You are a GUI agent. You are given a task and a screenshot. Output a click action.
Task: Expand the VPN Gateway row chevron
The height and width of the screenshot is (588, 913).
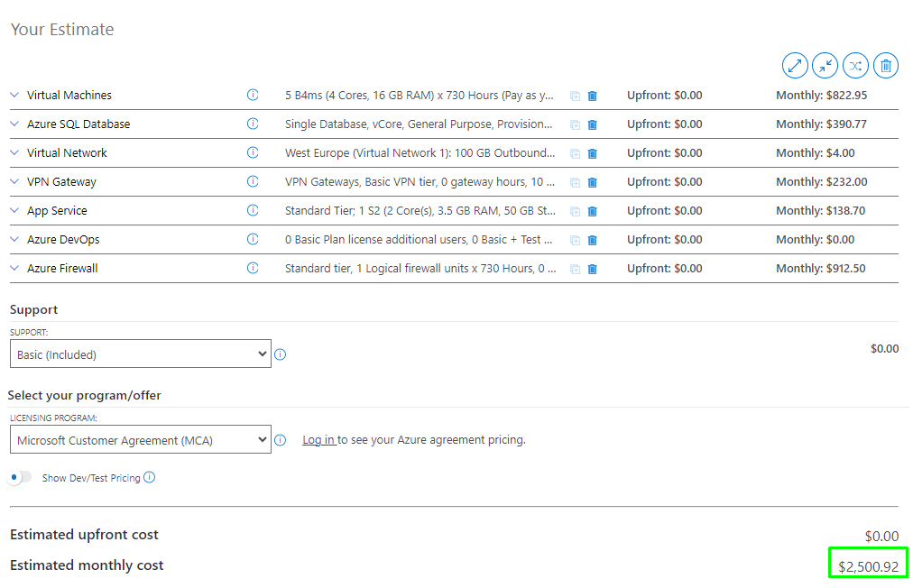pos(14,181)
